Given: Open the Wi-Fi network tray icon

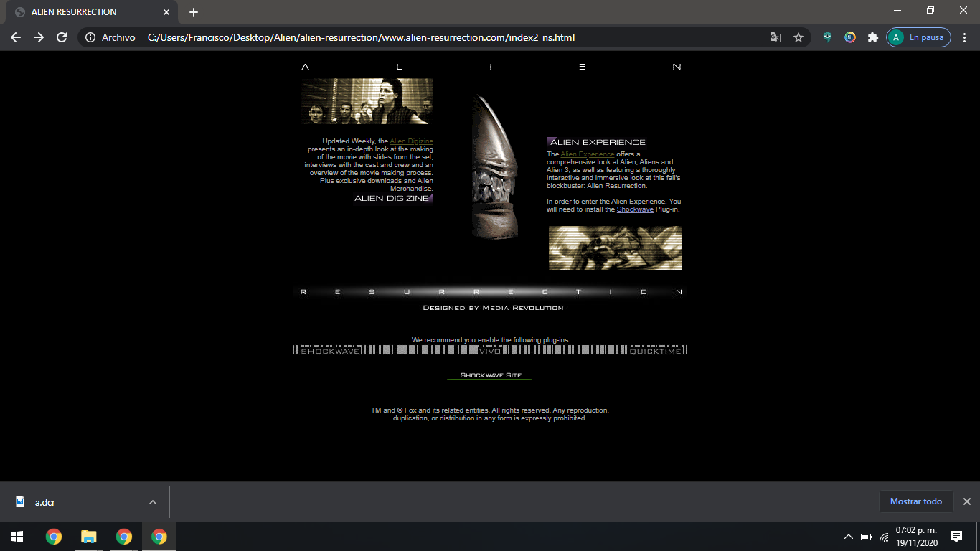Looking at the screenshot, I should (884, 537).
